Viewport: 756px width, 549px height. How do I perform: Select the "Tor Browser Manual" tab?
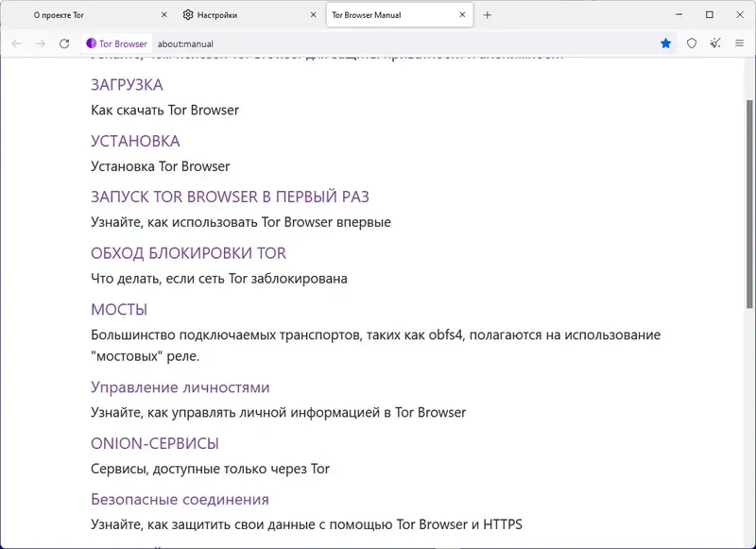[x=399, y=15]
